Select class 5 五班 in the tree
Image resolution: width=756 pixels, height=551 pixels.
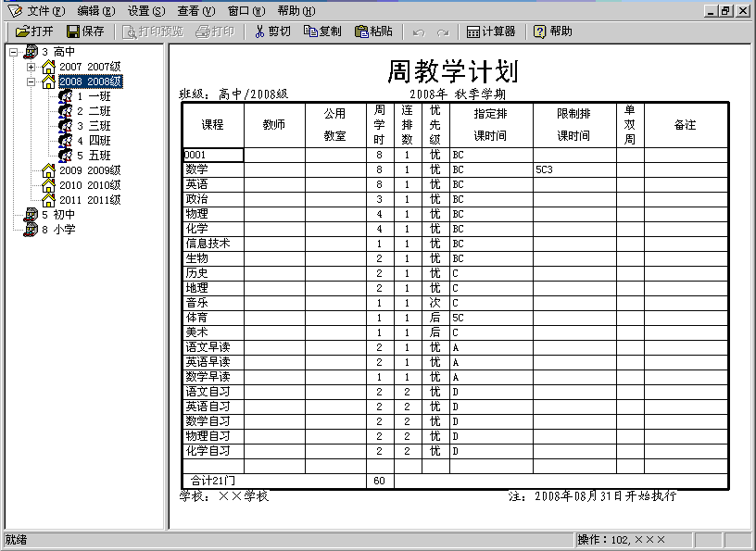point(93,156)
